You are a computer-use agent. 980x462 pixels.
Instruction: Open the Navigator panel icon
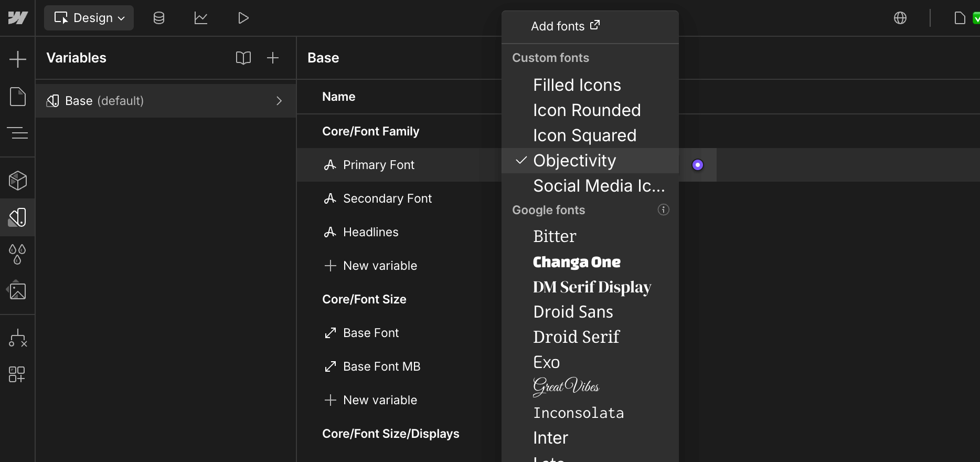pos(17,133)
